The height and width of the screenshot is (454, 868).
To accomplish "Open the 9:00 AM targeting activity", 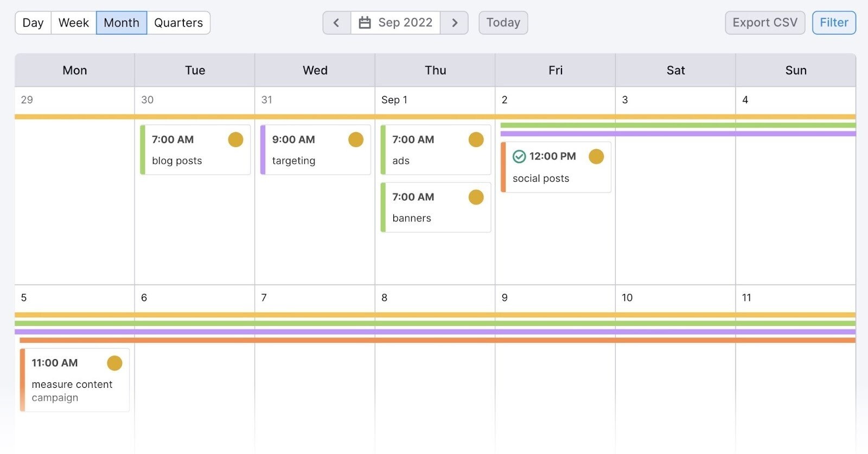I will 316,150.
